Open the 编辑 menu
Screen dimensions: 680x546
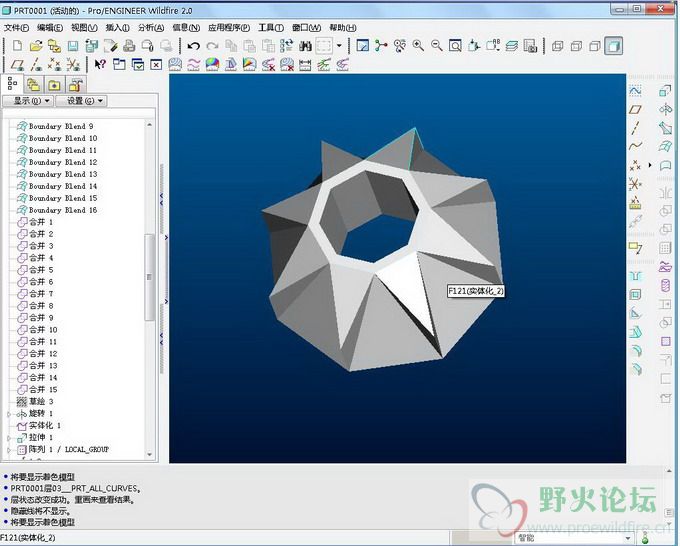tap(50, 28)
